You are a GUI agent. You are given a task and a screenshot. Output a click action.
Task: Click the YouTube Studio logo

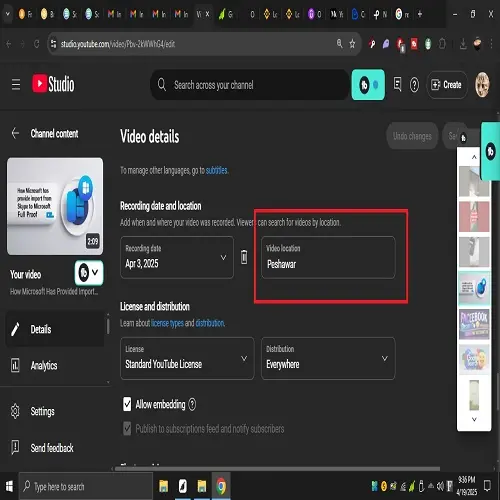[x=53, y=84]
